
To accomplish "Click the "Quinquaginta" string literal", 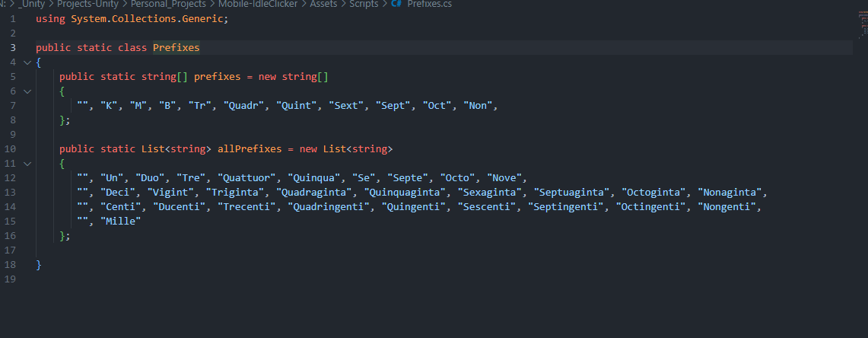I will pyautogui.click(x=405, y=193).
